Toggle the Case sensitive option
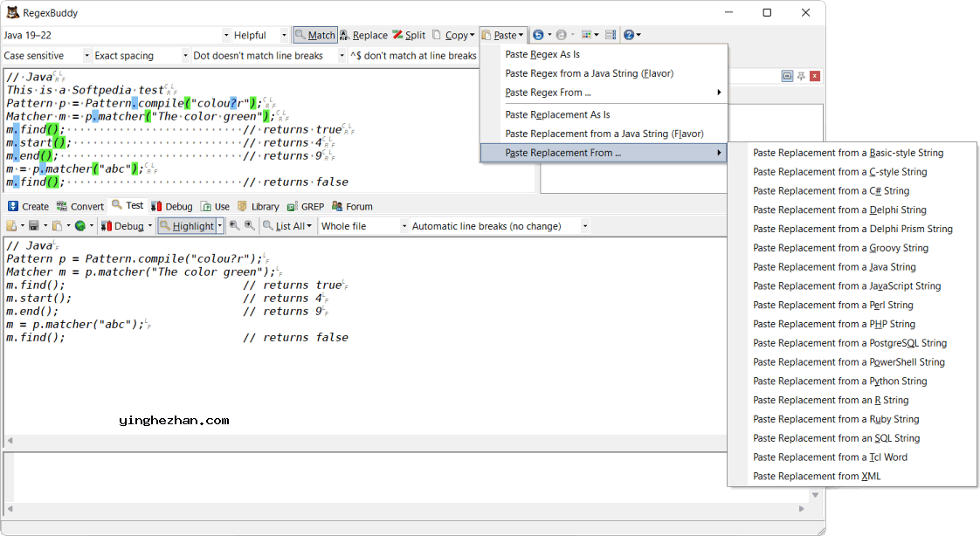 pos(47,56)
